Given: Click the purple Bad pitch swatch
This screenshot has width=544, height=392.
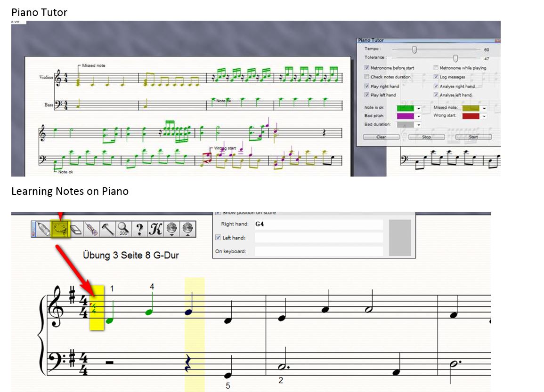Looking at the screenshot, I should (406, 116).
